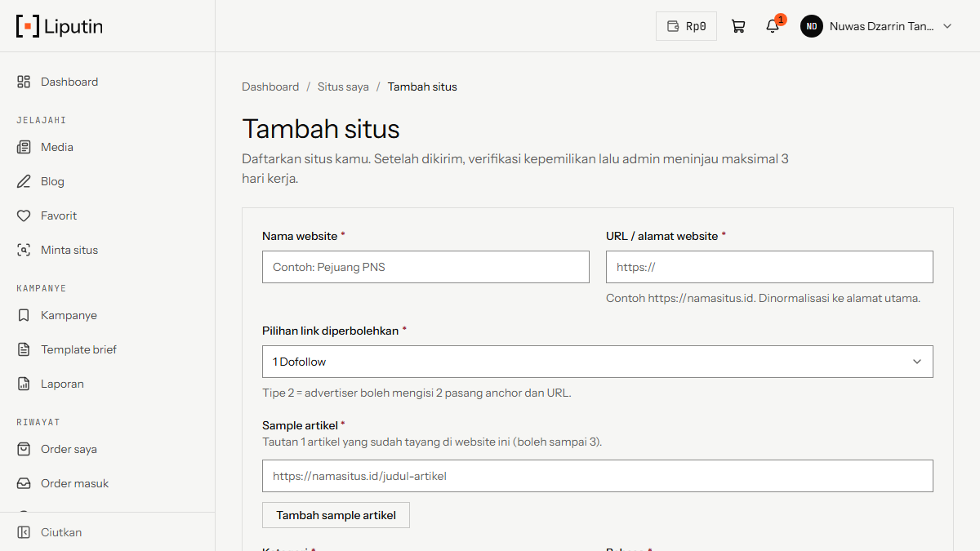Screen dimensions: 980x551
Task: Open Order saya in the sidebar
Action: pyautogui.click(x=107, y=449)
